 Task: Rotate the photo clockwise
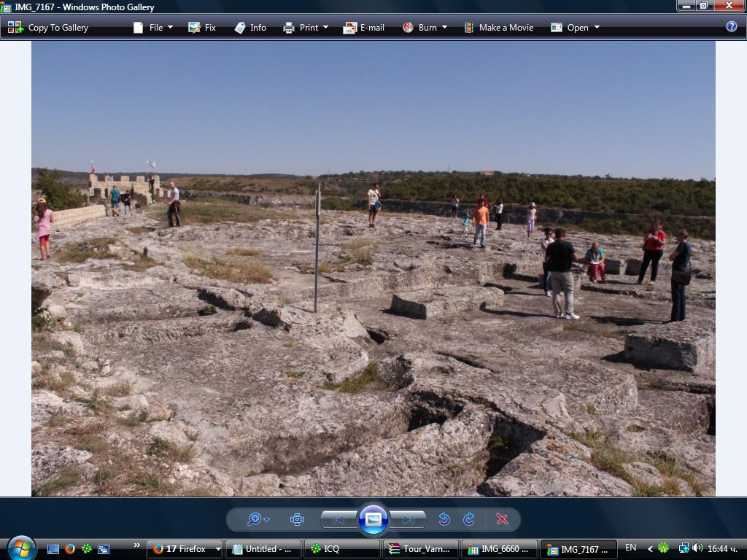point(469,519)
